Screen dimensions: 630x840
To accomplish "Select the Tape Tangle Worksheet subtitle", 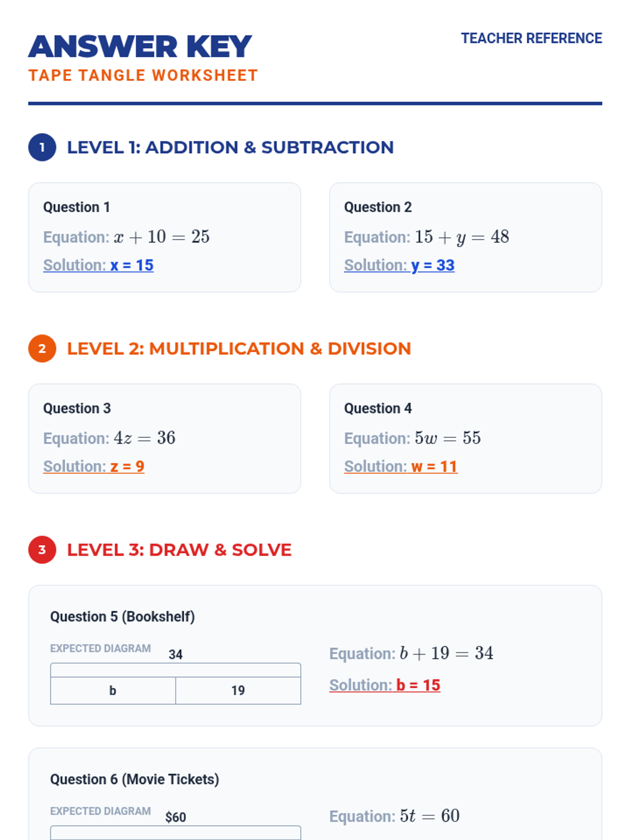I will (x=143, y=76).
